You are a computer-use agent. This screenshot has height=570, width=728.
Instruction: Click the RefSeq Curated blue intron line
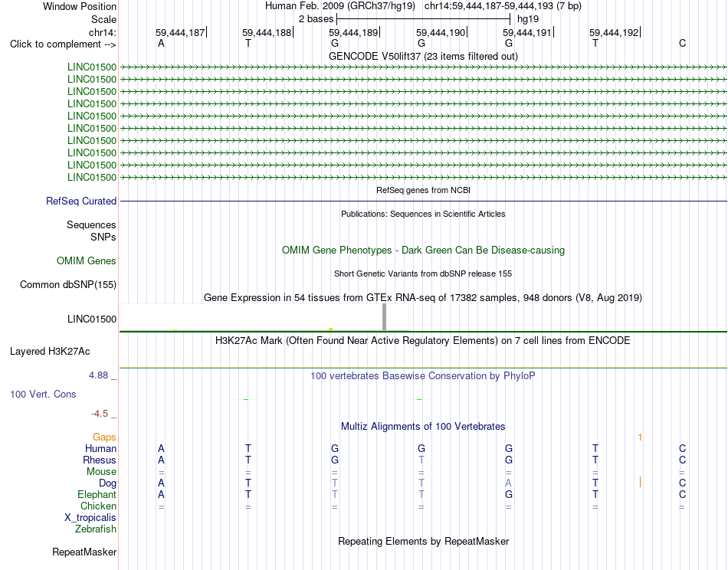click(423, 201)
